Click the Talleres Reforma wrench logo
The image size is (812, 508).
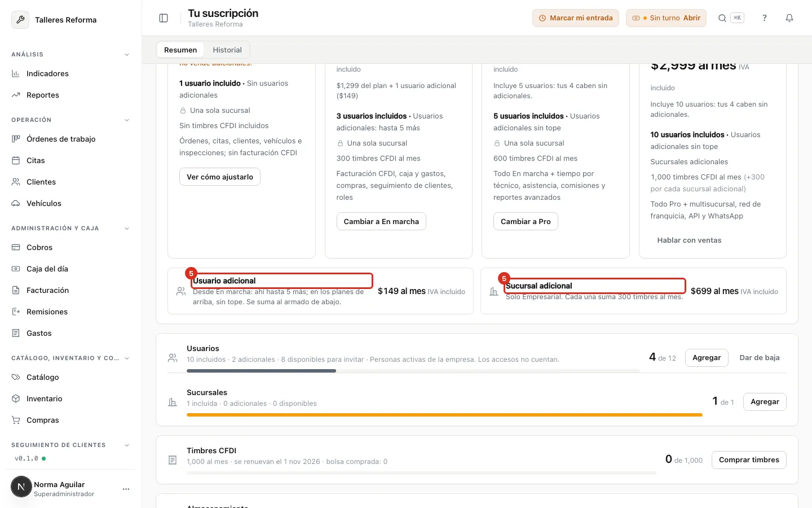coord(20,20)
